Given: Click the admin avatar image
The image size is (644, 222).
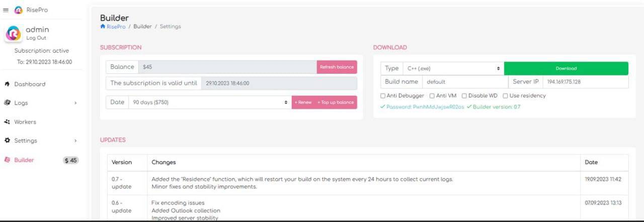Looking at the screenshot, I should click(x=13, y=34).
